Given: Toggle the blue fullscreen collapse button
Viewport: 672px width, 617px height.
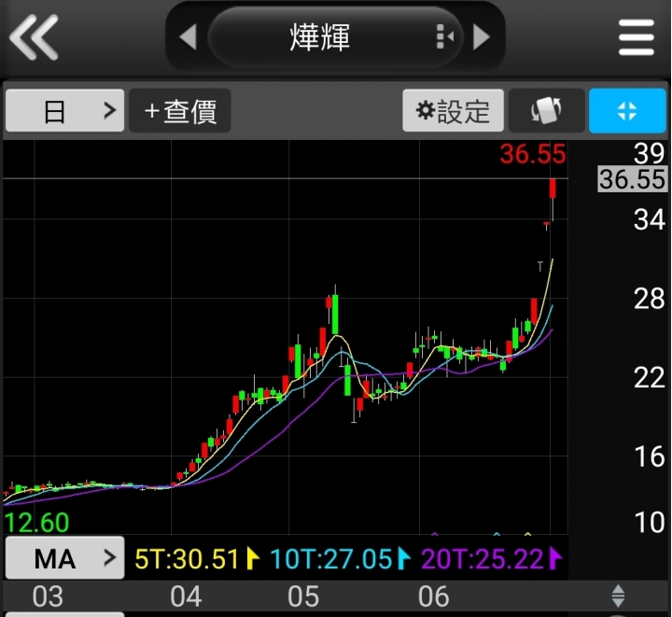Looking at the screenshot, I should coord(627,110).
